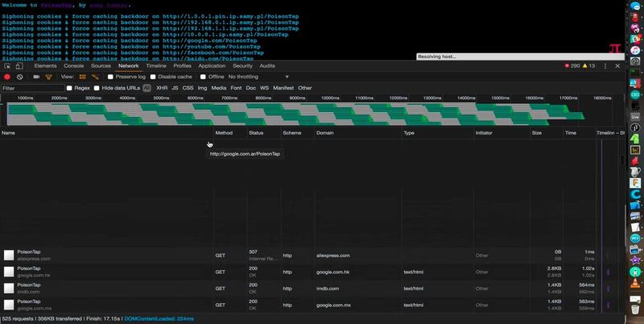Viewport: 644px width, 324px height.
Task: Open VLC cone icon in the dock
Action: tap(635, 283)
